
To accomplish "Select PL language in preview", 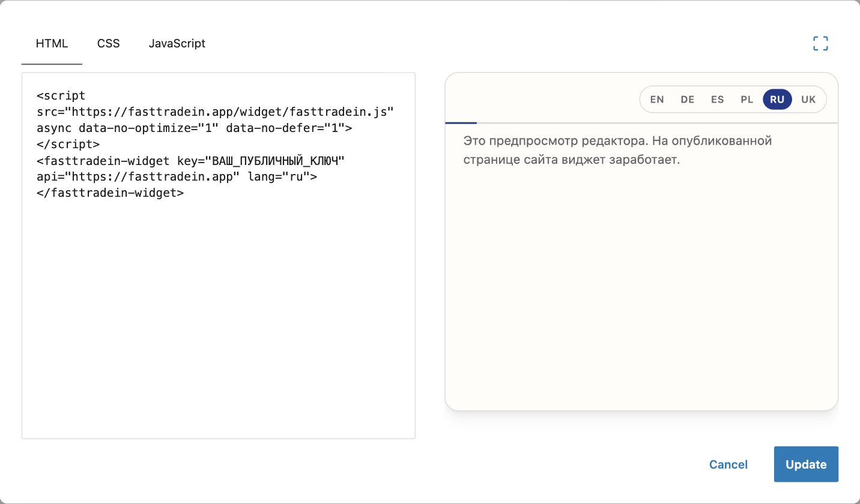I will tap(747, 100).
